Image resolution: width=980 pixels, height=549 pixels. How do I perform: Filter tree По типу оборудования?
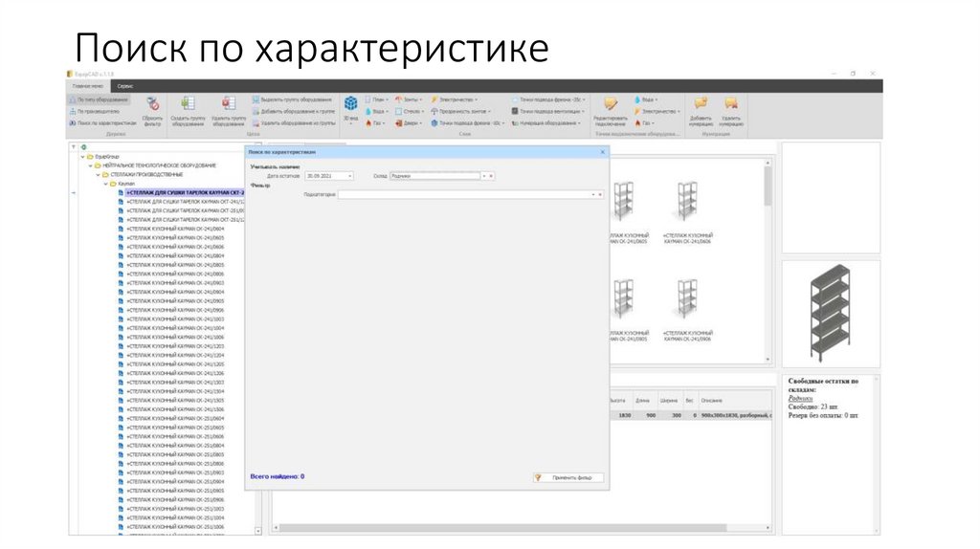[99, 99]
